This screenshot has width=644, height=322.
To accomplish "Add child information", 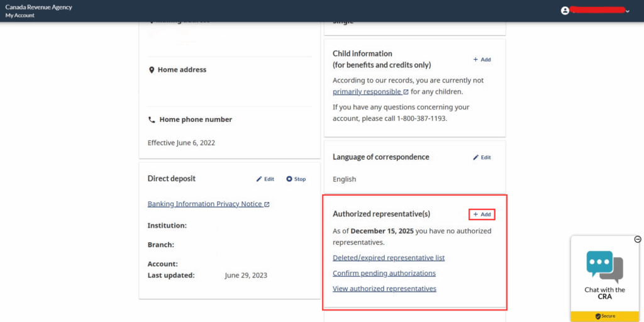I will (x=482, y=60).
